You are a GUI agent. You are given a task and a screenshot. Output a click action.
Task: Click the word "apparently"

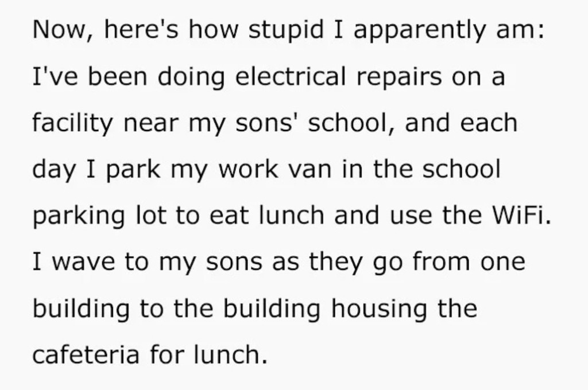pyautogui.click(x=419, y=30)
